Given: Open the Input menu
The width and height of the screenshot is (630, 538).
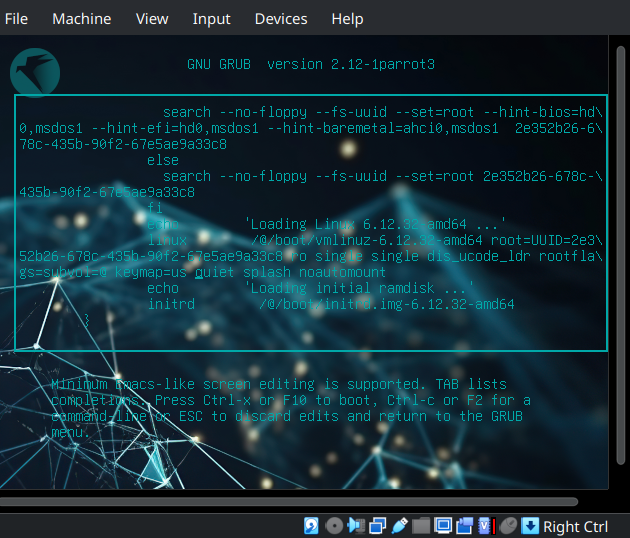Looking at the screenshot, I should (x=211, y=19).
